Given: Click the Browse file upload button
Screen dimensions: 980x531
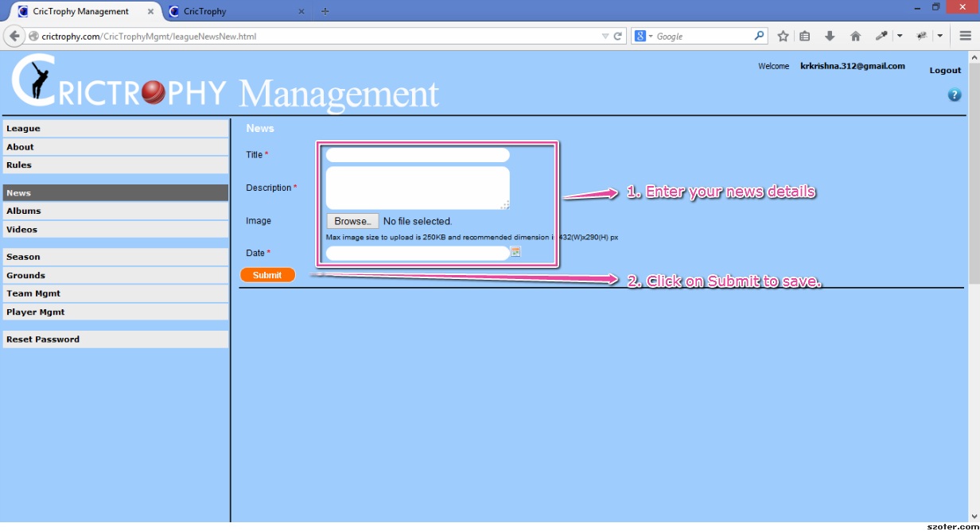Looking at the screenshot, I should (x=352, y=221).
